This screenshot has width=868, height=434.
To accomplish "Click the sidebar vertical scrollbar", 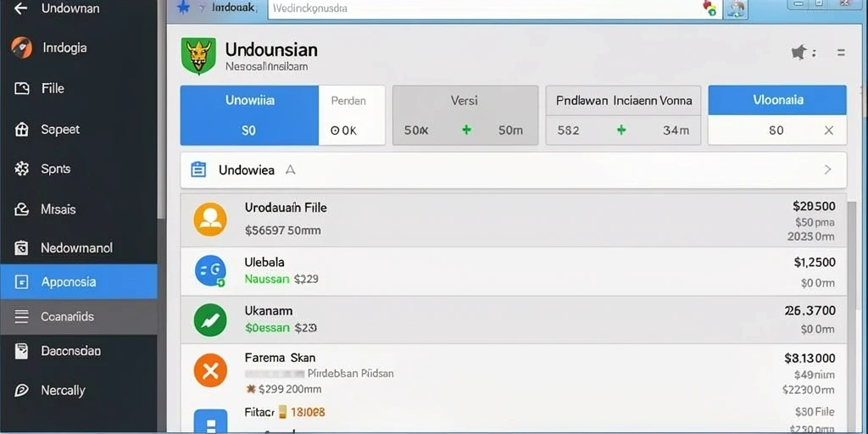I will coord(162,111).
